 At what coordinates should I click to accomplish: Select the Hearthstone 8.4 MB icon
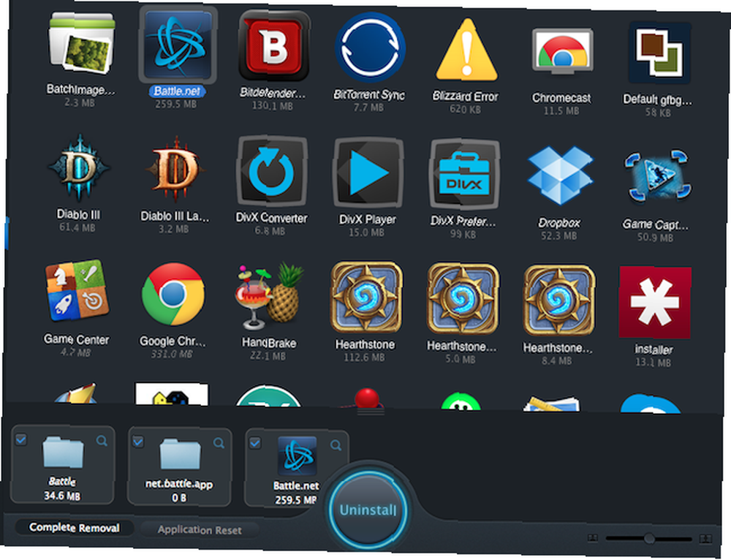(559, 300)
